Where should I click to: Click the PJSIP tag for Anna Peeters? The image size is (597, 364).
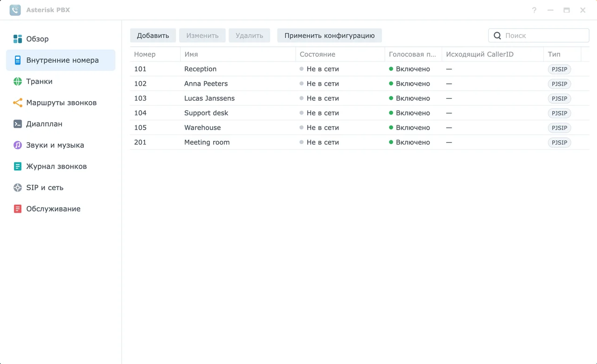[x=560, y=84]
